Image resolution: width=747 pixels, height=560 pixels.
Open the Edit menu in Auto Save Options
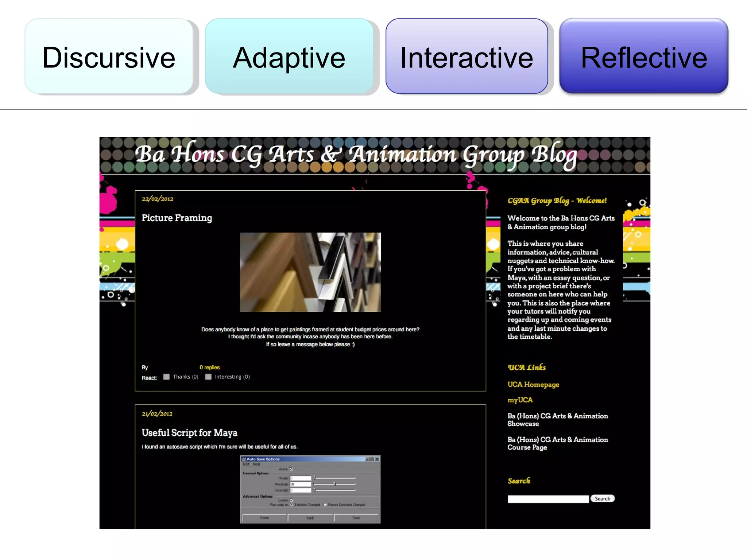point(246,464)
